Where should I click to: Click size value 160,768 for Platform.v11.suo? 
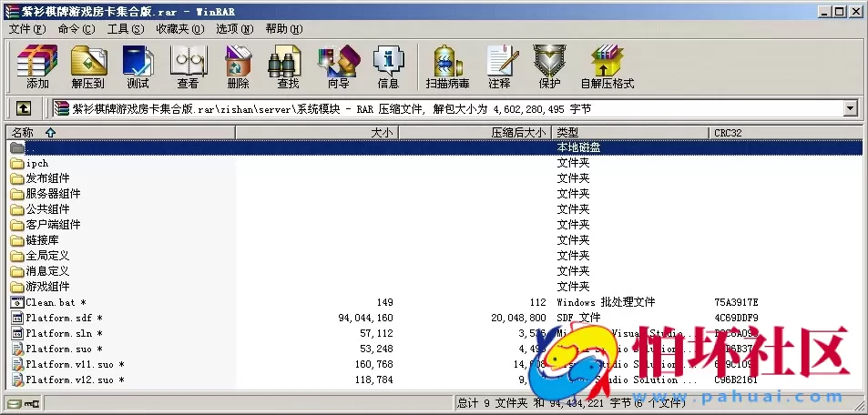point(374,364)
